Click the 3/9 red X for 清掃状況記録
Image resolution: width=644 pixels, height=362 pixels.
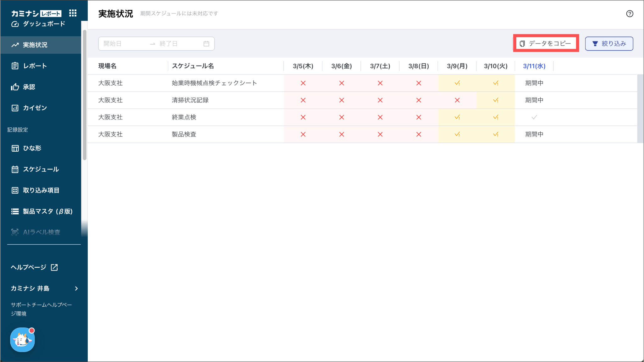pyautogui.click(x=457, y=100)
